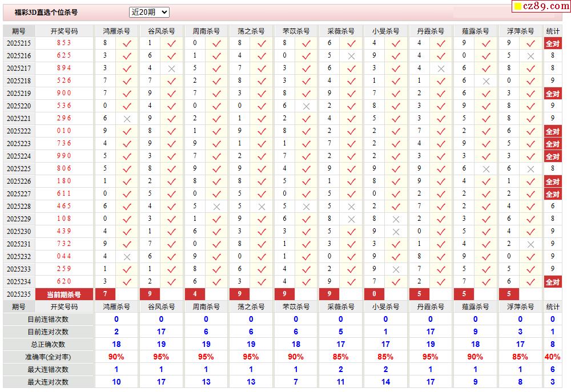Click the 目前连错次数 row label
The width and height of the screenshot is (571, 392).
(x=48, y=320)
